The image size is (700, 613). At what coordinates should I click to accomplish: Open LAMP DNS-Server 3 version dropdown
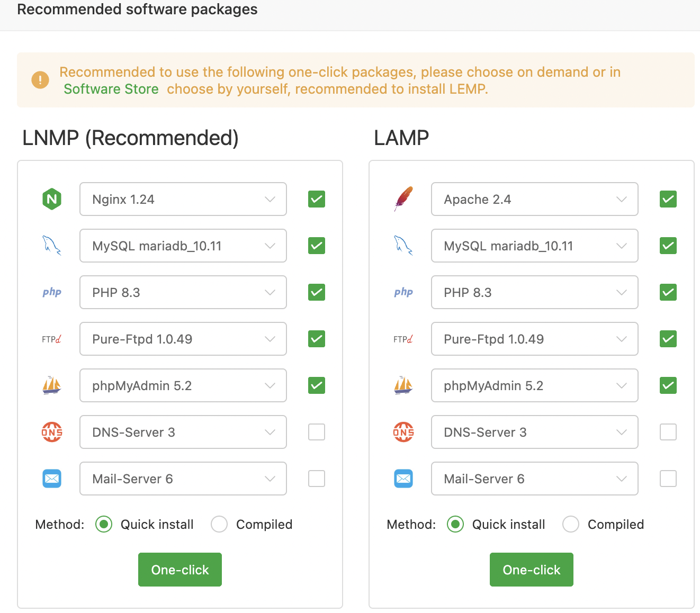[535, 432]
